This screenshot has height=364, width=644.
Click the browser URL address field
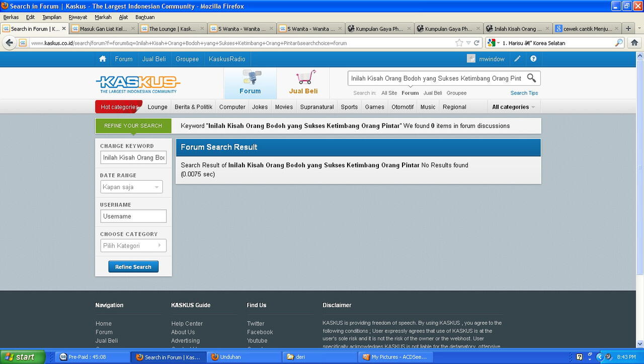[242, 43]
